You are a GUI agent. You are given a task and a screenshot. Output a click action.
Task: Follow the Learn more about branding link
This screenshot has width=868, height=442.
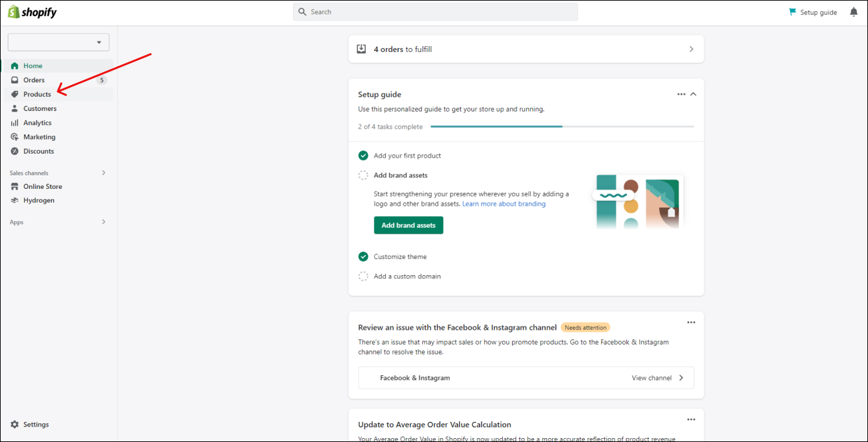pyautogui.click(x=504, y=204)
